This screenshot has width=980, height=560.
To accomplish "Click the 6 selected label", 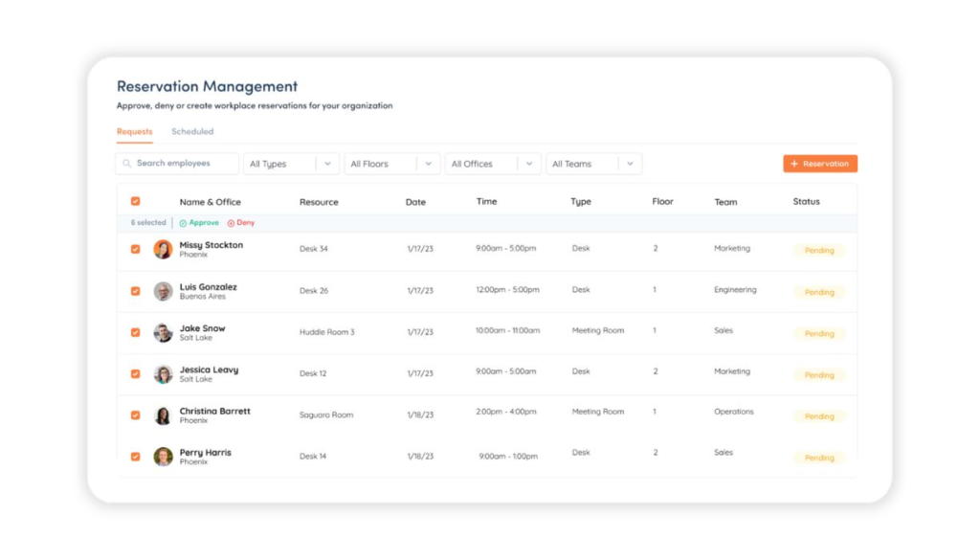I will point(148,222).
